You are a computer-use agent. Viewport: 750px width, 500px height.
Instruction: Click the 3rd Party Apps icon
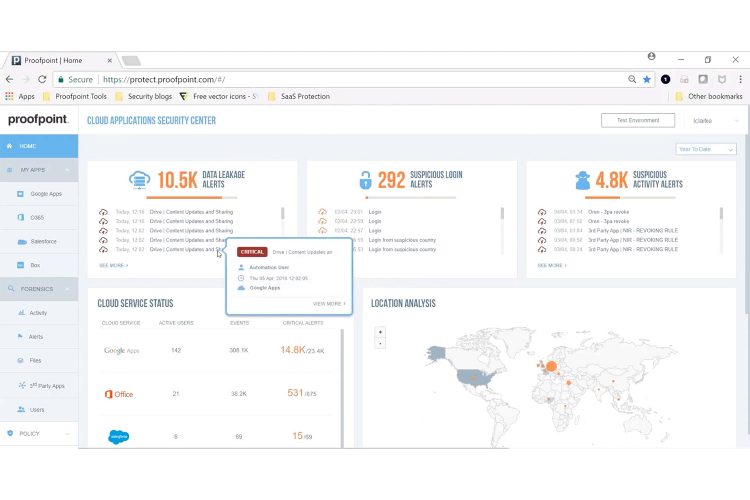click(x=22, y=385)
